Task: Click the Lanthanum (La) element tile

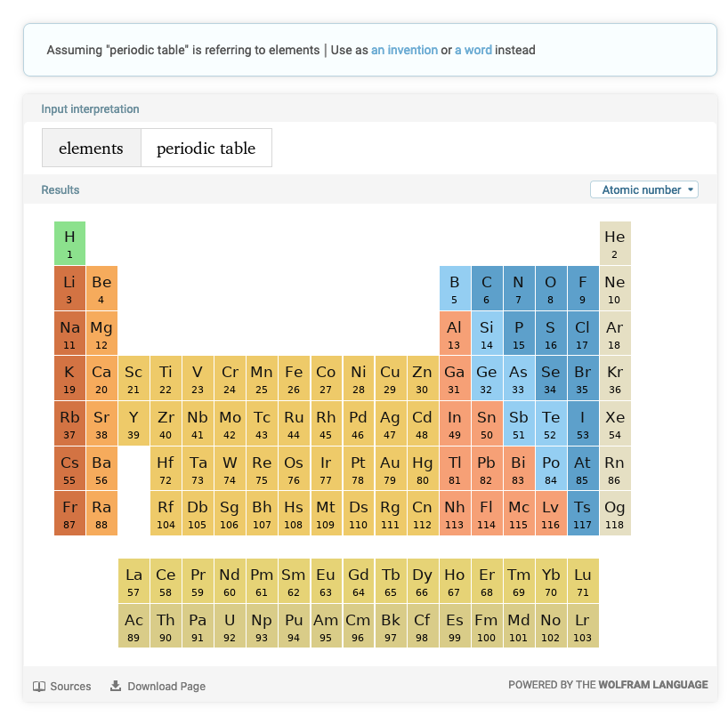Action: pos(133,581)
